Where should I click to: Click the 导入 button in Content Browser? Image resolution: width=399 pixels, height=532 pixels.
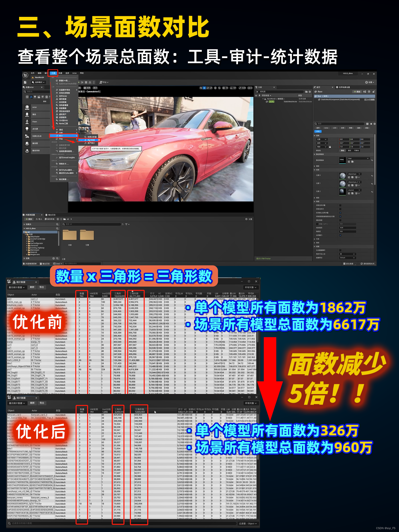point(39,219)
